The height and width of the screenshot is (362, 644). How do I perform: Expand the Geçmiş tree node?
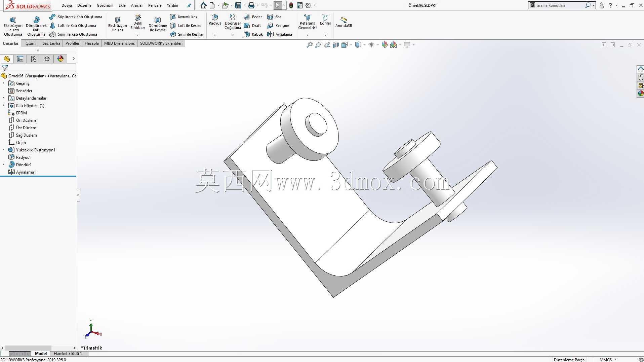(3, 83)
